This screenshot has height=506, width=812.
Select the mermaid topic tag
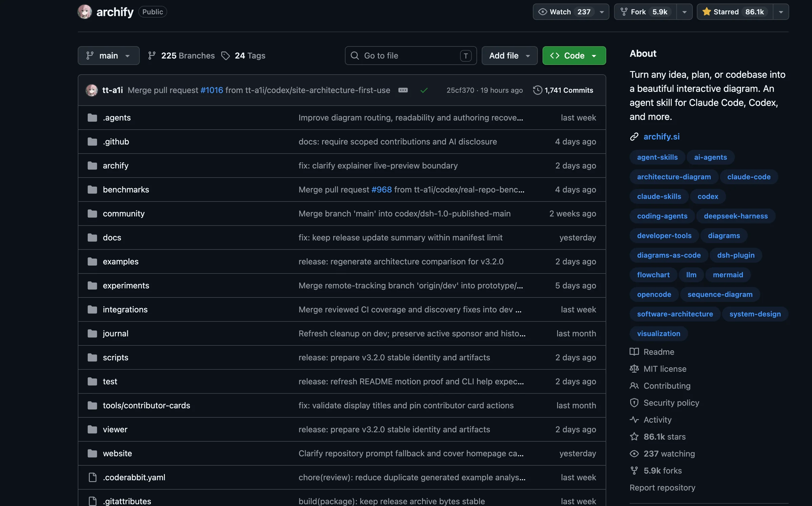tap(728, 275)
